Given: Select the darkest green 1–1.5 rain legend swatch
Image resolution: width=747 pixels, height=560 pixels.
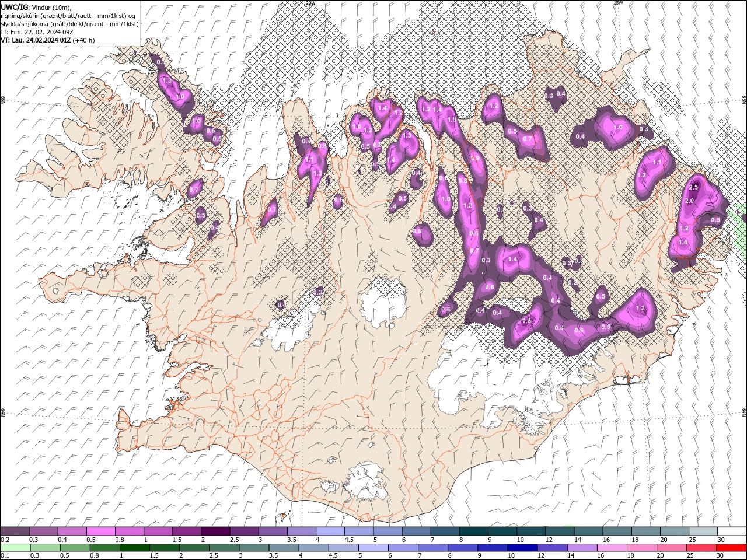Looking at the screenshot, I should click(x=135, y=547).
